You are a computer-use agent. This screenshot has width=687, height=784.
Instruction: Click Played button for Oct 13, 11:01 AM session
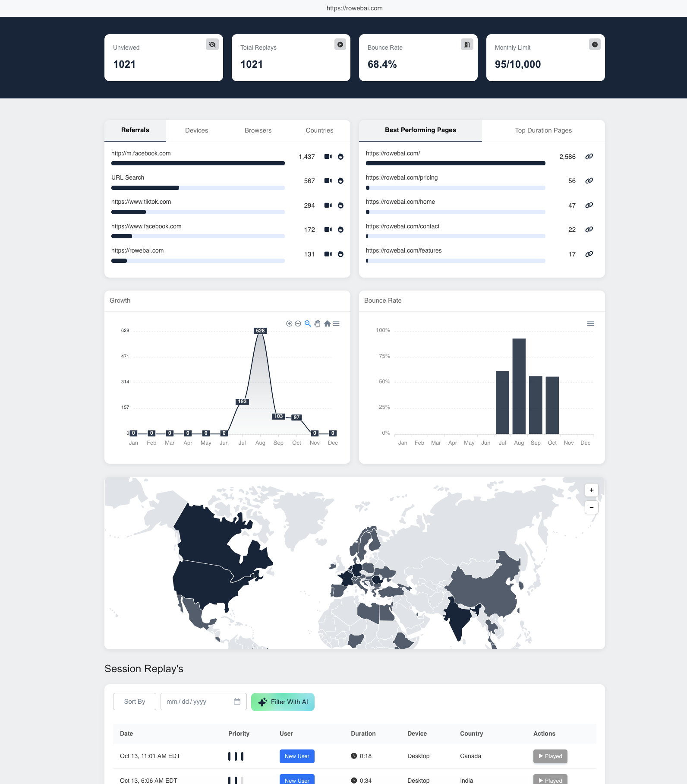550,756
